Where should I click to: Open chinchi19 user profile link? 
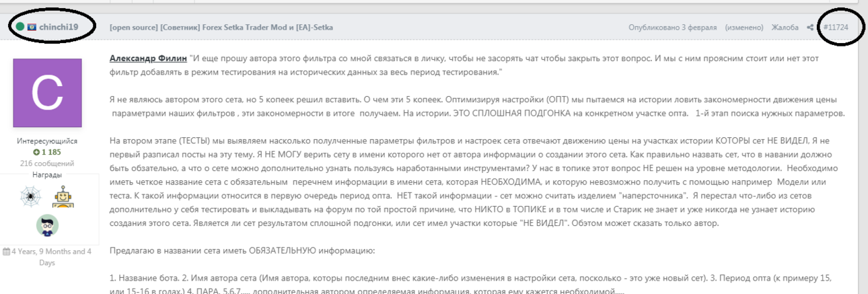(59, 28)
